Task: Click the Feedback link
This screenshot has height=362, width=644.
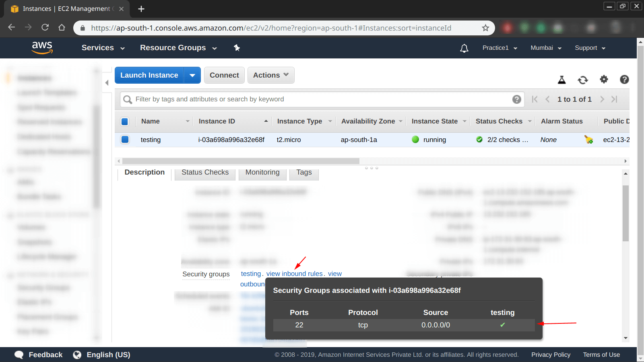Action: (45, 355)
